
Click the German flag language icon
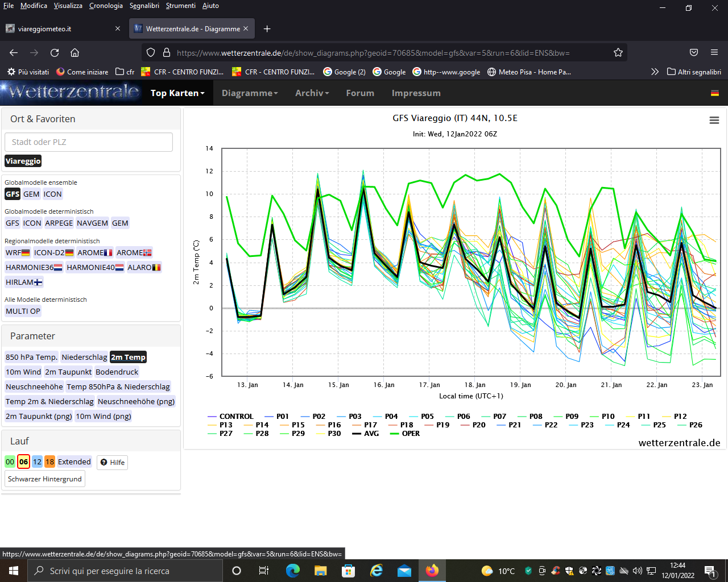pos(715,93)
